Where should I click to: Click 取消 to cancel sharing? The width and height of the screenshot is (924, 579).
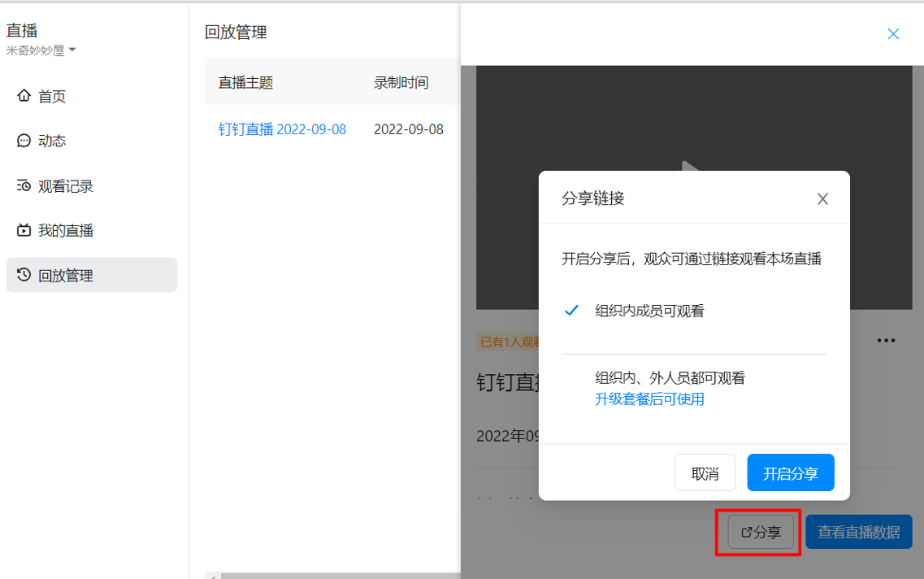tap(705, 472)
